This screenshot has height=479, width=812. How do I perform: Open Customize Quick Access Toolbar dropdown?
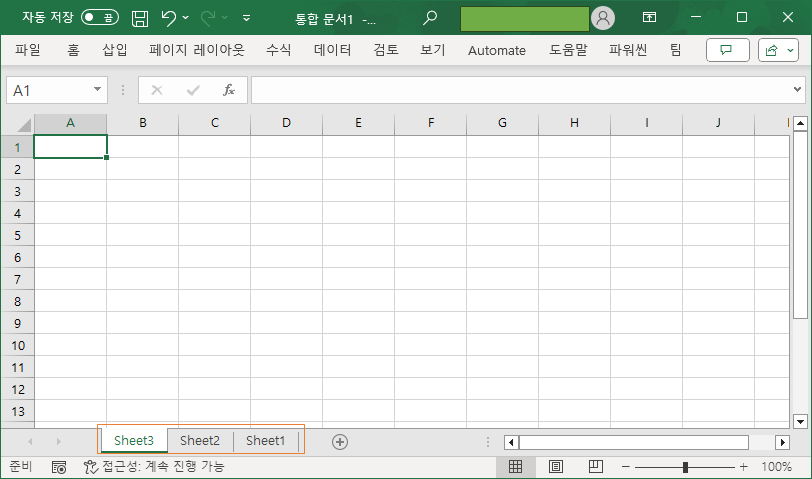tap(246, 18)
